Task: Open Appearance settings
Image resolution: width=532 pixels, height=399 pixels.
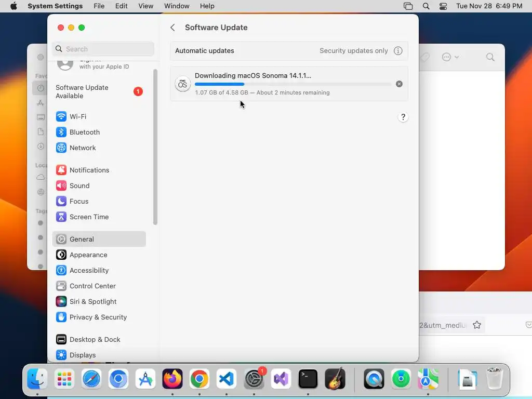Action: point(99,255)
